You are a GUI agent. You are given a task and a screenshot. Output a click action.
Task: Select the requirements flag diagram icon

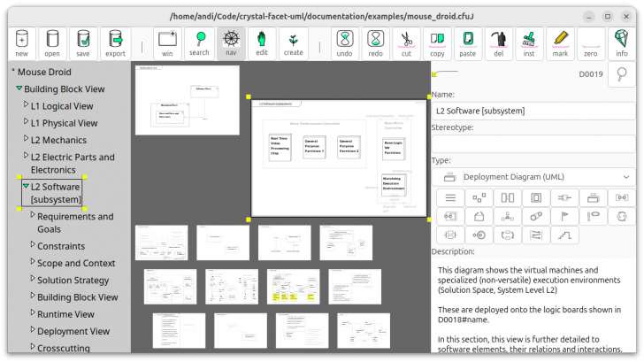coord(564,216)
